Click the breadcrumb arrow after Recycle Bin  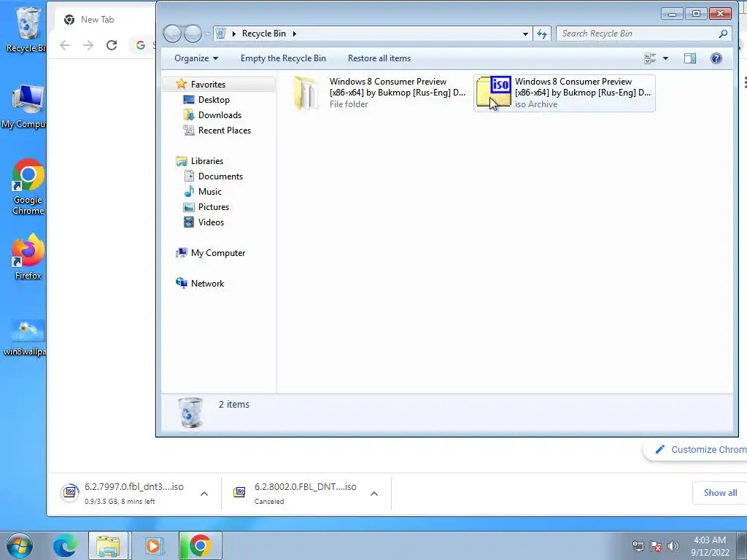click(295, 34)
